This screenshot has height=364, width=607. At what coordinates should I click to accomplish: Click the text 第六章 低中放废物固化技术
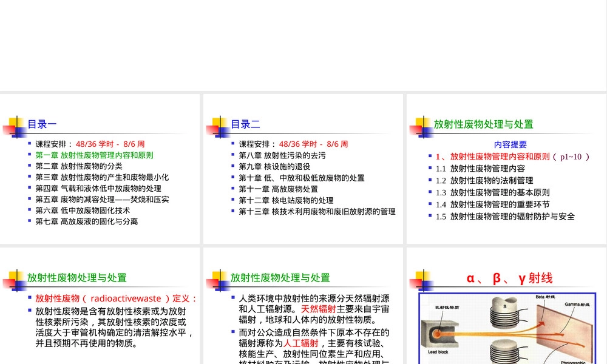[83, 211]
